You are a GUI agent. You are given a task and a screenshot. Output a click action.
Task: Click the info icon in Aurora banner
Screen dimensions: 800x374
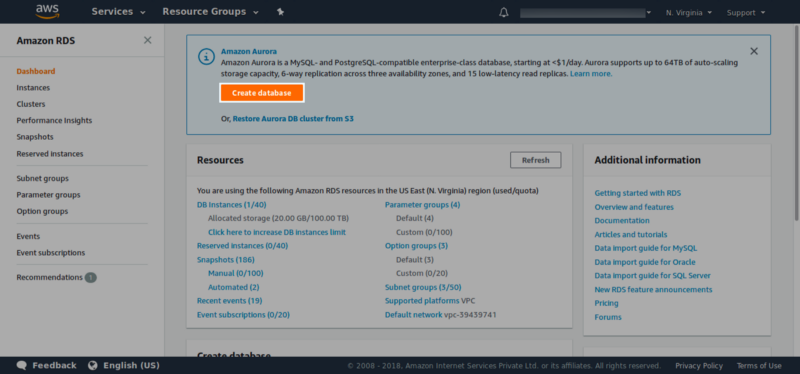coord(206,57)
